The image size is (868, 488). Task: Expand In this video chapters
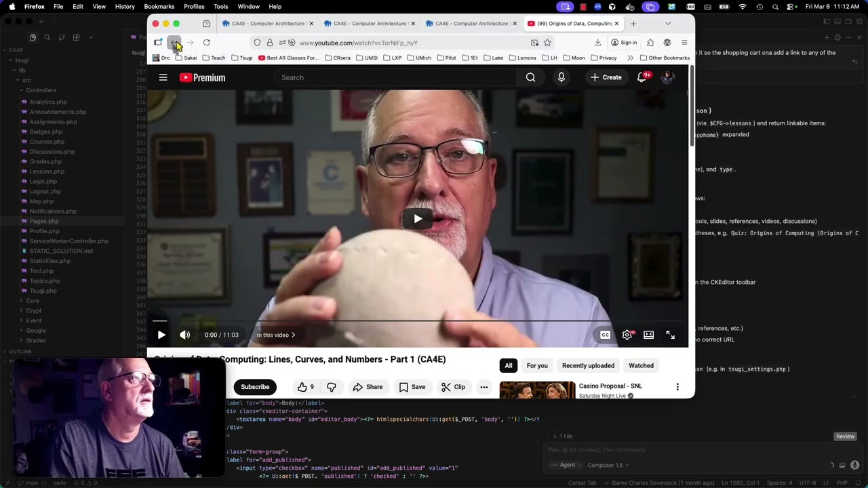pyautogui.click(x=275, y=335)
